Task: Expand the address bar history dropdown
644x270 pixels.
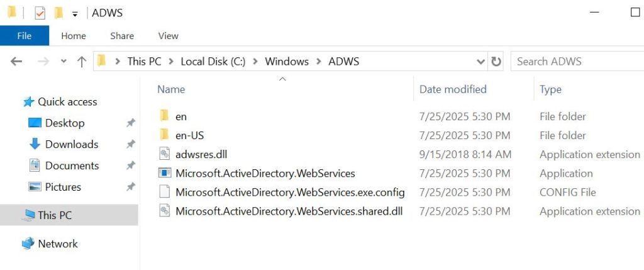Action: pyautogui.click(x=480, y=62)
